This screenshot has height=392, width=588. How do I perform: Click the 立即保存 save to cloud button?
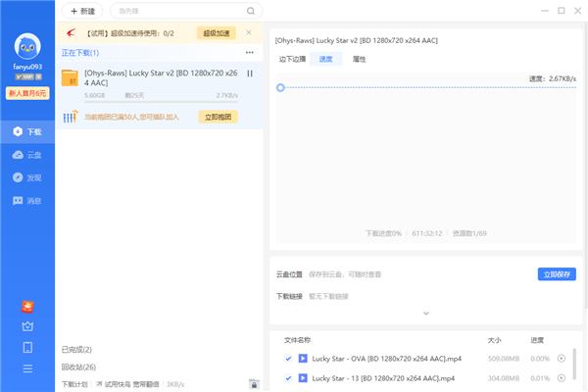click(x=557, y=274)
